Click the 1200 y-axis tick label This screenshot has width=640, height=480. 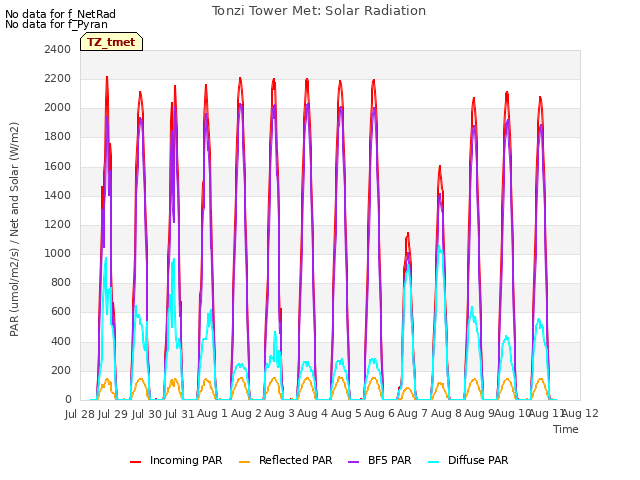(x=58, y=224)
